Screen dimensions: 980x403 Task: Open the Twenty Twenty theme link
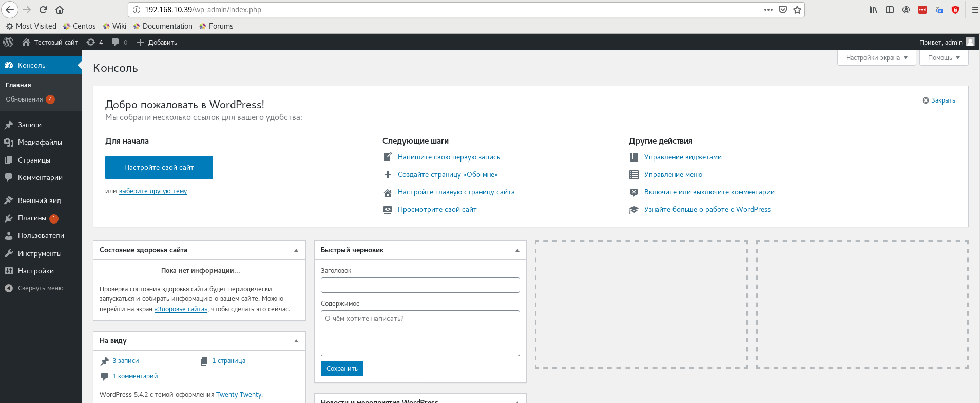(239, 395)
